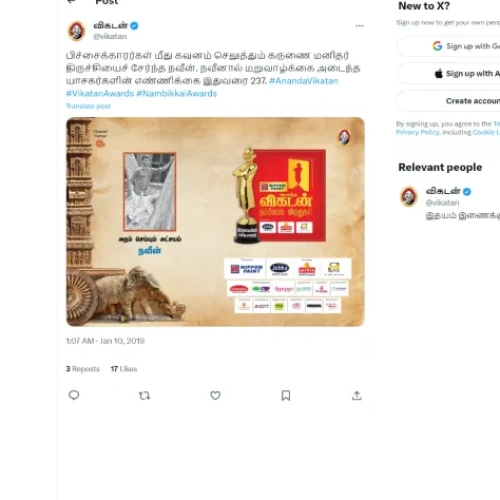
Task: Choose Sign up with Apple
Action: (448, 73)
